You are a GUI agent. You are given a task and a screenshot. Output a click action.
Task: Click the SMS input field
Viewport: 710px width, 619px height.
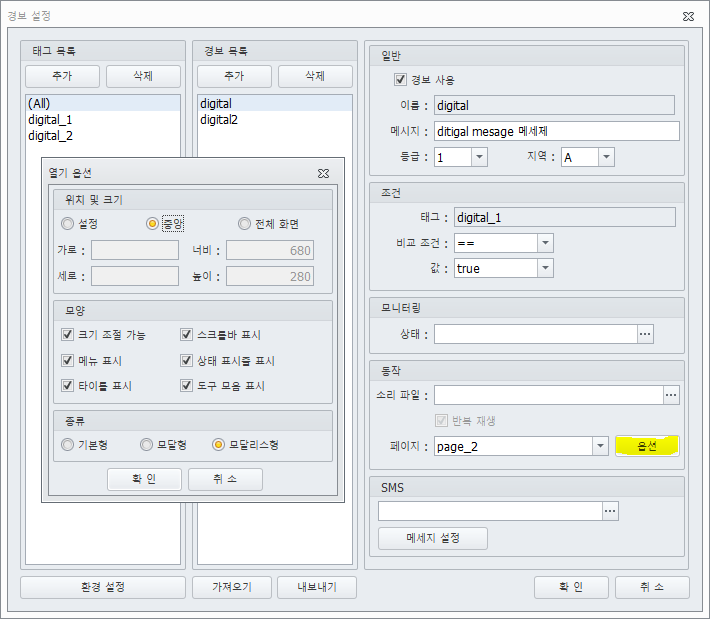click(x=490, y=511)
